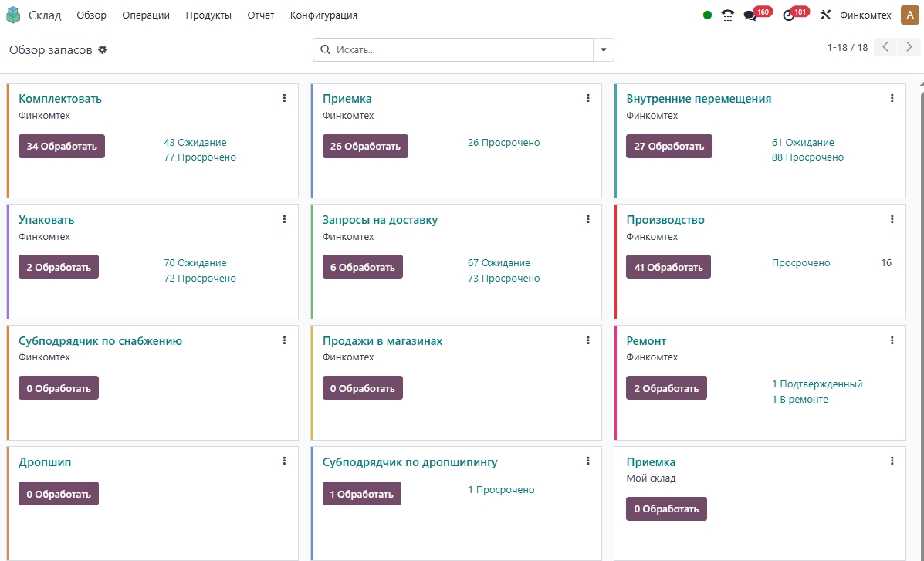
Task: Click gear icon next to Обзор запасов
Action: pyautogui.click(x=103, y=49)
